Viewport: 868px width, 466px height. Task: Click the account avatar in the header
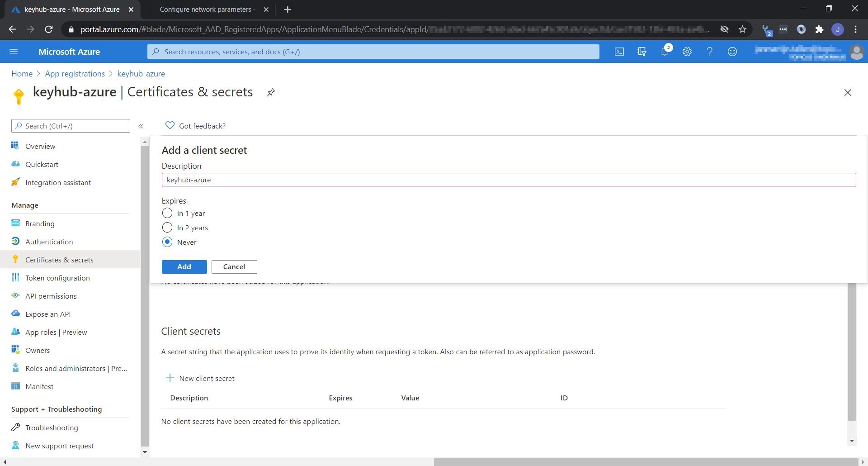tap(857, 52)
